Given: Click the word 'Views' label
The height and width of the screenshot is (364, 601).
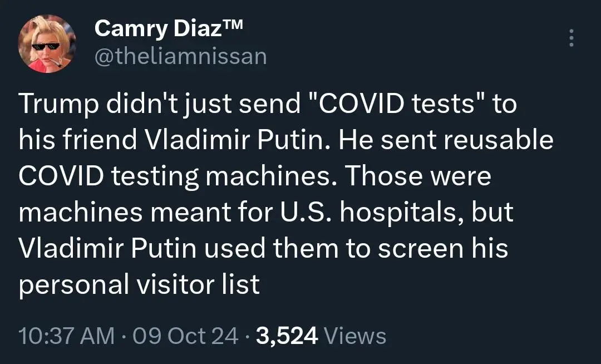Looking at the screenshot, I should click(355, 336).
